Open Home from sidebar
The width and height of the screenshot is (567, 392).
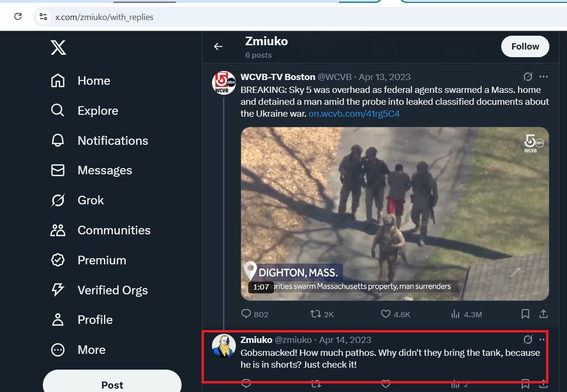80,80
